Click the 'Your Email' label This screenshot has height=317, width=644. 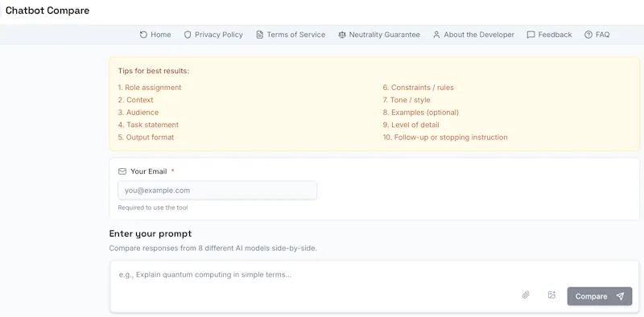pos(149,171)
